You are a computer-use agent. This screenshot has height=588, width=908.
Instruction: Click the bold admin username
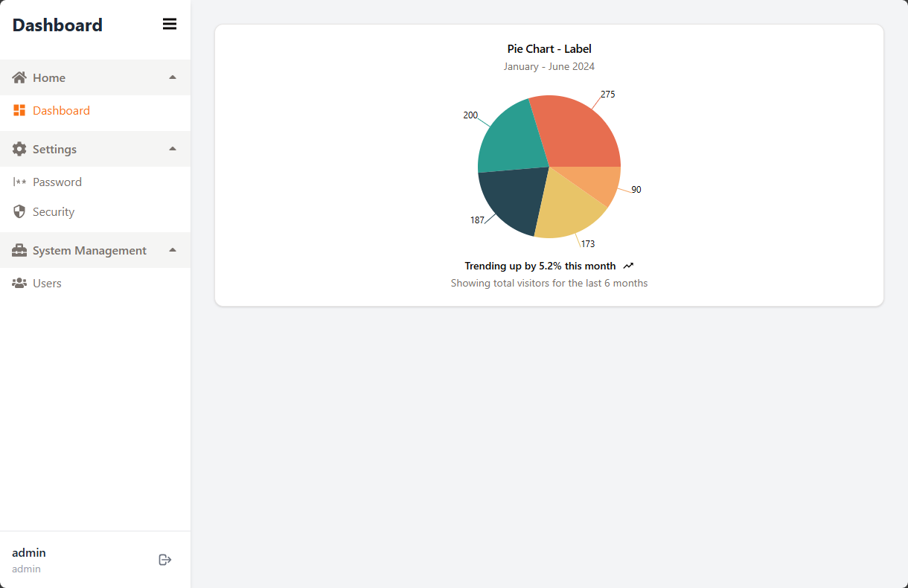[x=29, y=552]
